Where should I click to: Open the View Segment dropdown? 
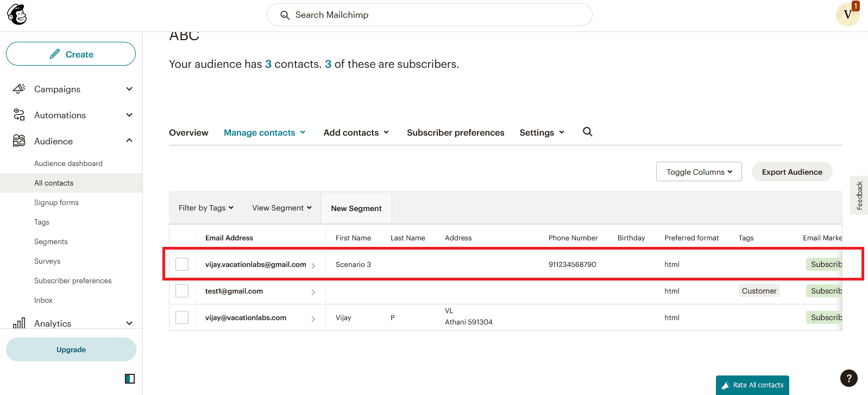(282, 208)
